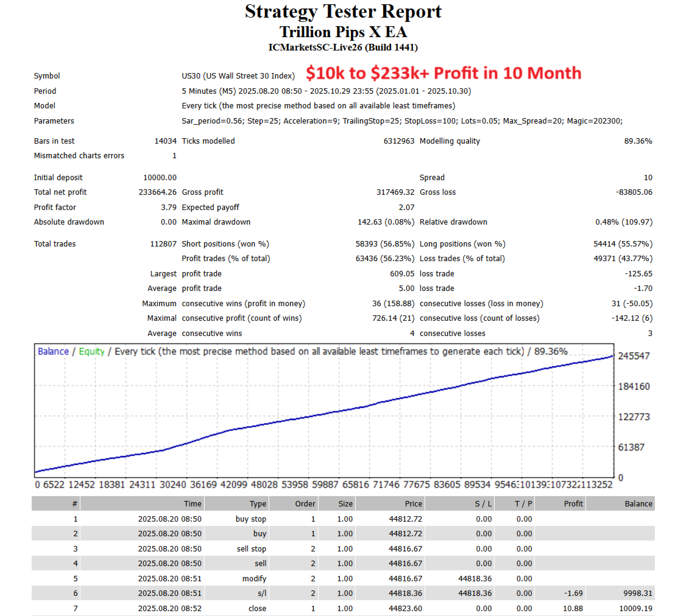Click the red $10k to $233k+ banner
692x616 pixels.
coord(443,73)
